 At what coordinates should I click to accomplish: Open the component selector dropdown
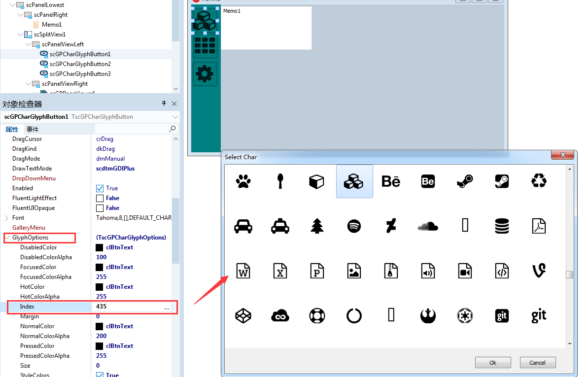pos(175,117)
